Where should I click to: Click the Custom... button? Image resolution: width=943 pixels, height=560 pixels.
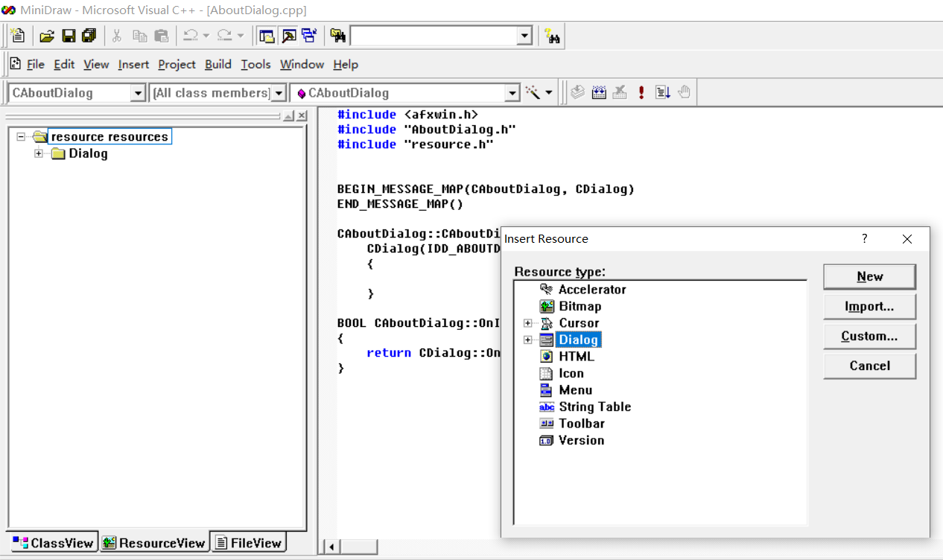tap(869, 336)
